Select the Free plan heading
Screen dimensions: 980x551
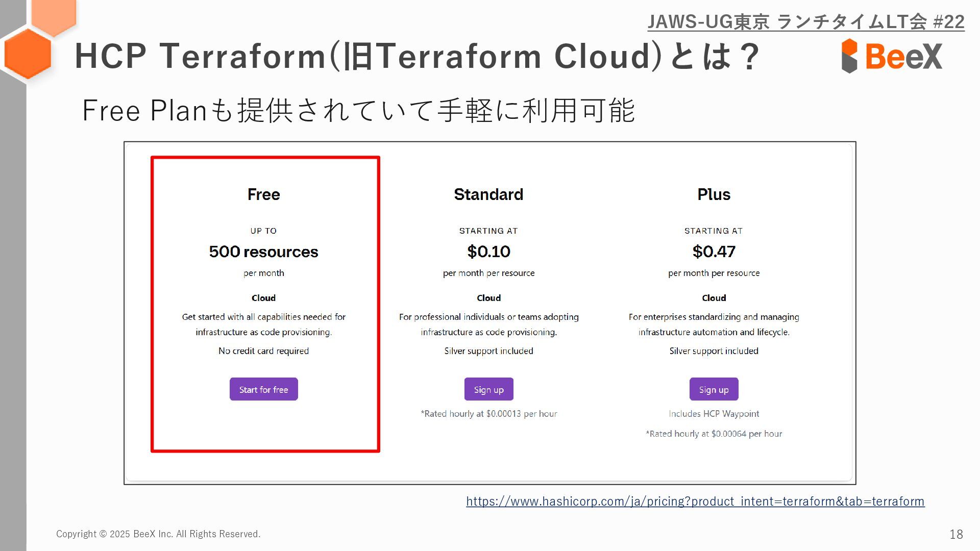tap(263, 194)
